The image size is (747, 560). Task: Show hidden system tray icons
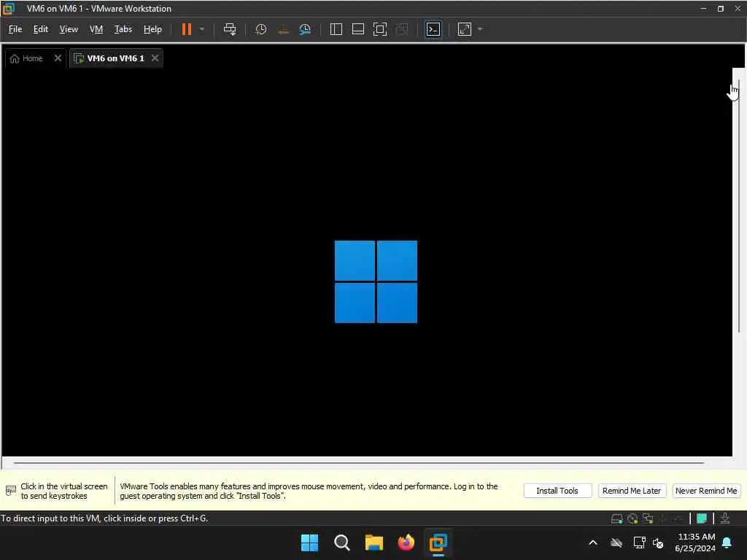coord(593,542)
